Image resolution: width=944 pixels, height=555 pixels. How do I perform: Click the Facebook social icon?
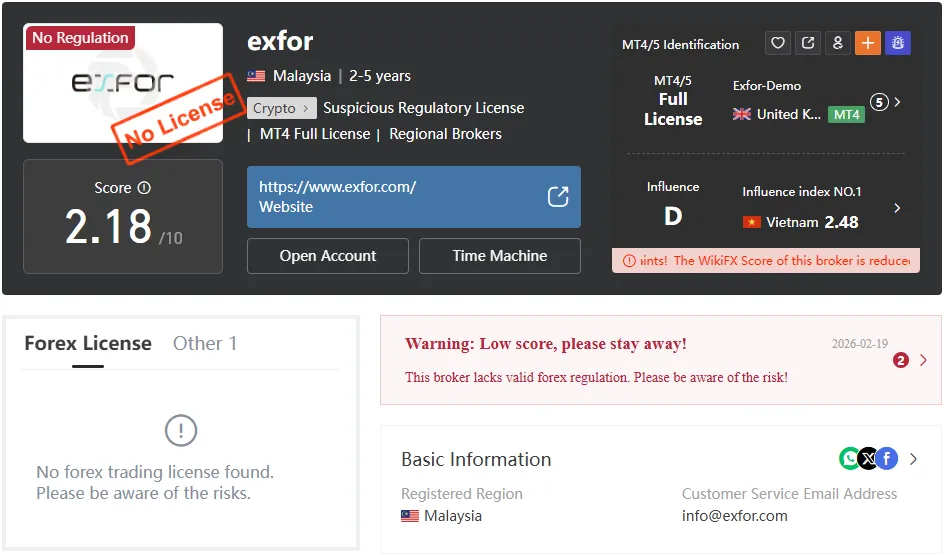pos(887,459)
